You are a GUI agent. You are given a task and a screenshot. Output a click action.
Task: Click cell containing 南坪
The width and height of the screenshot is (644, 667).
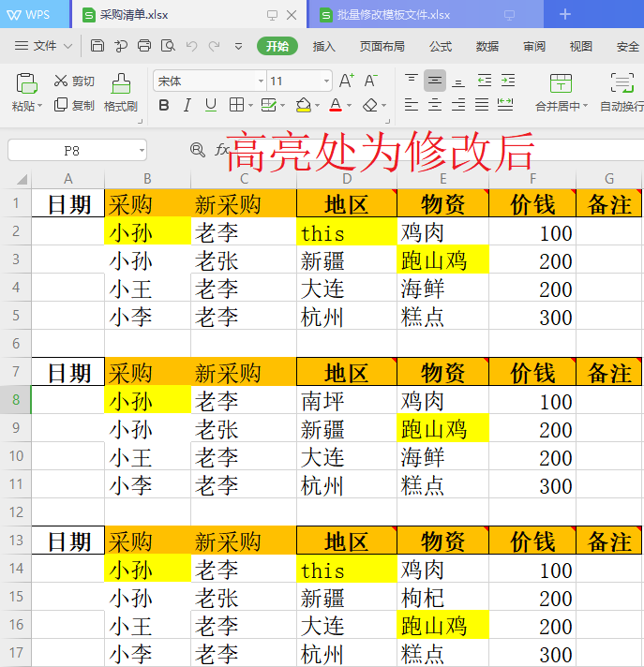tap(347, 400)
